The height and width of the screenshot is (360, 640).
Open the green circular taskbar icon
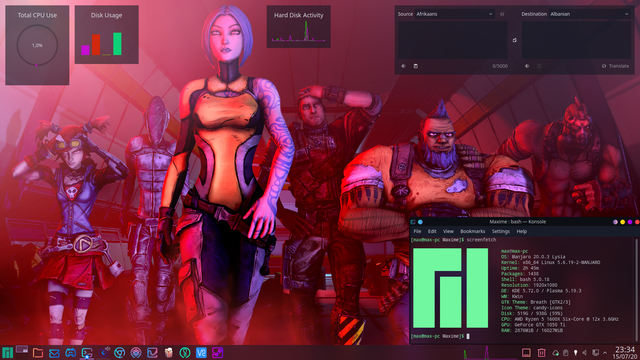pos(185,353)
